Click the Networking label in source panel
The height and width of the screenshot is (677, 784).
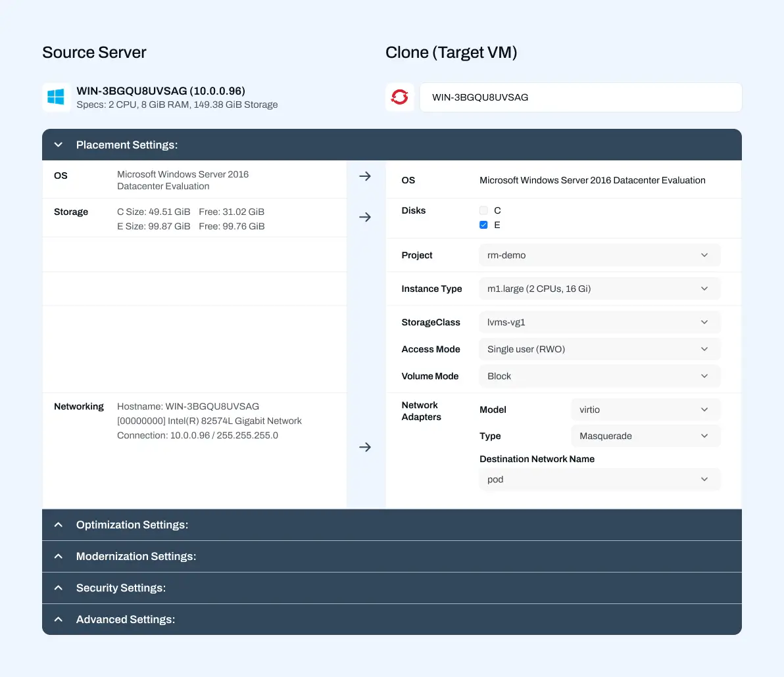[x=79, y=407]
